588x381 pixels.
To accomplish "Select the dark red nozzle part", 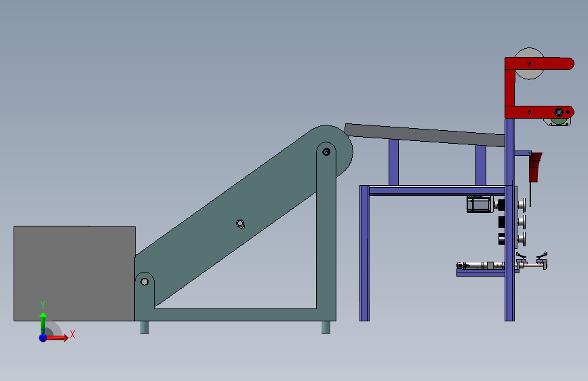I will pos(535,167).
